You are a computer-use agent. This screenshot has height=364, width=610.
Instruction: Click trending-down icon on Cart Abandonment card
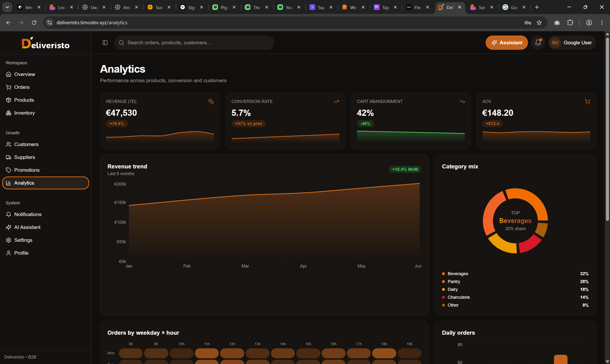pos(462,101)
